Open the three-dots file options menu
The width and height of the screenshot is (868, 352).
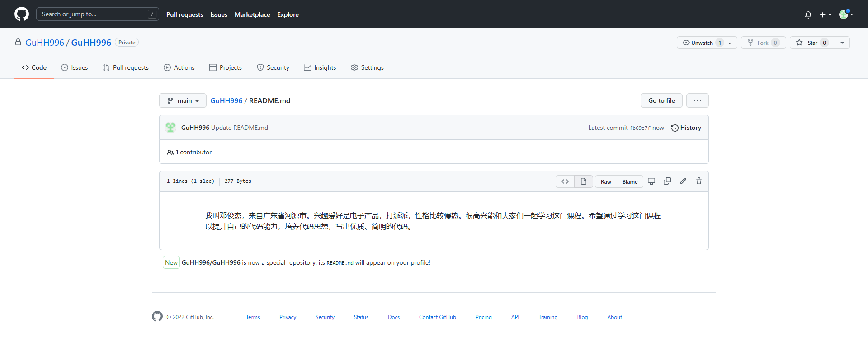(x=698, y=100)
